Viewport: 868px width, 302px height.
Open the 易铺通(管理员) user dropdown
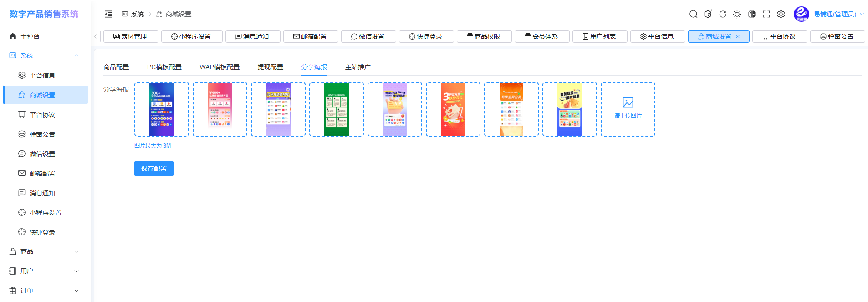(838, 14)
